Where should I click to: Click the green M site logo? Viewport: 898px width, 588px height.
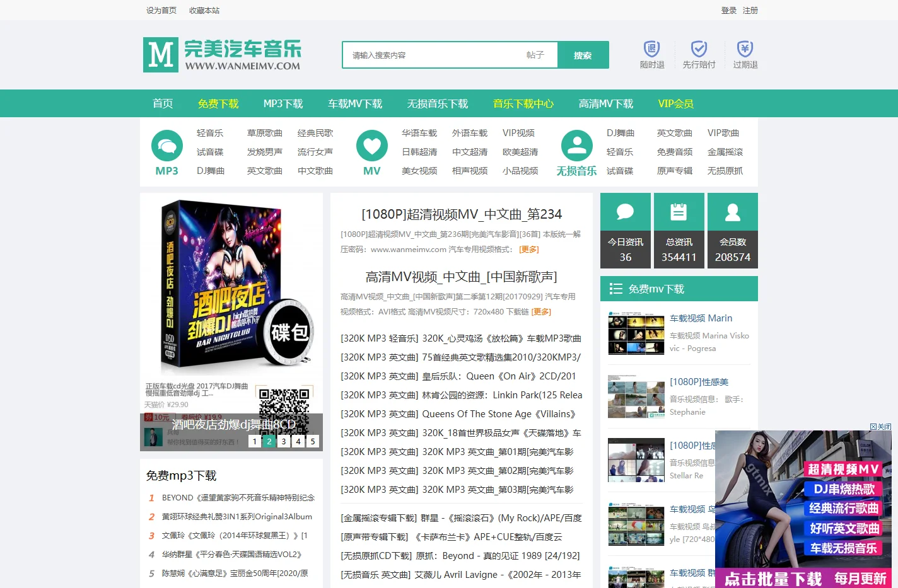tap(161, 55)
